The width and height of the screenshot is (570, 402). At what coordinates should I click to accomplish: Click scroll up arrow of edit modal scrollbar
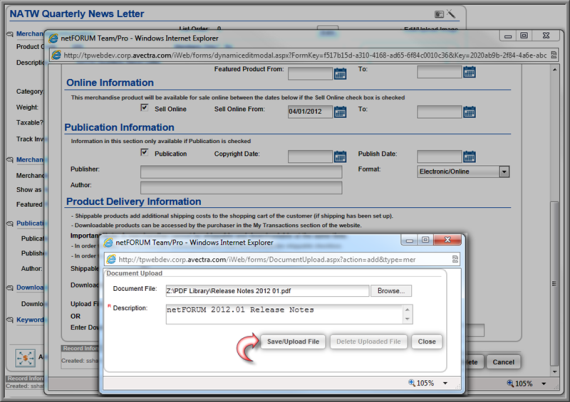[x=555, y=69]
